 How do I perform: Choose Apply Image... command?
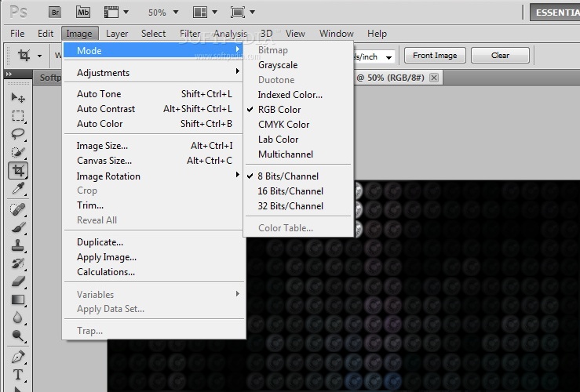[x=154, y=257]
